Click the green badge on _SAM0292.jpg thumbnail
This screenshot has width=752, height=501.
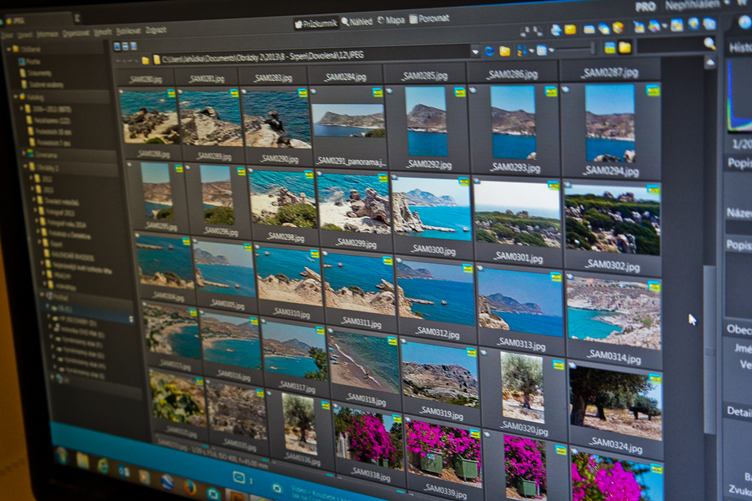pos(460,92)
